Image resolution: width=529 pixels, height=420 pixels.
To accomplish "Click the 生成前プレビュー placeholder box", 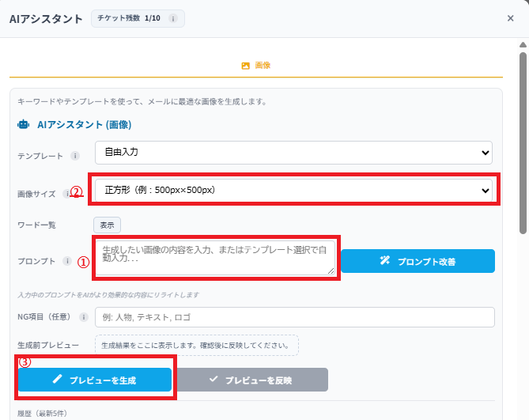I will click(197, 345).
